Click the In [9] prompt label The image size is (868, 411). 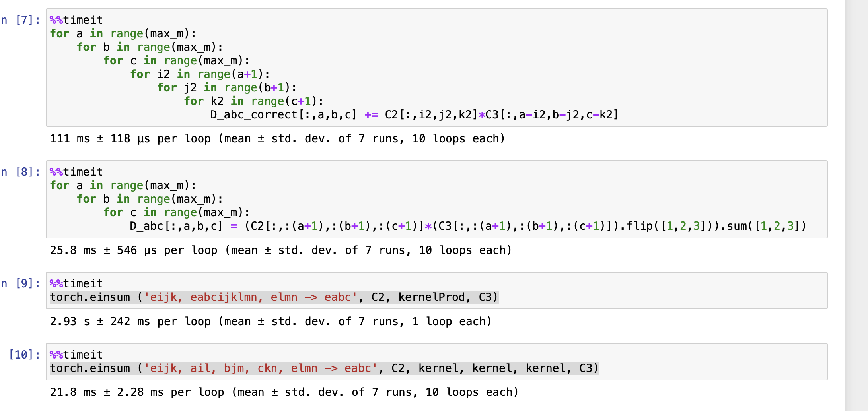pos(21,283)
